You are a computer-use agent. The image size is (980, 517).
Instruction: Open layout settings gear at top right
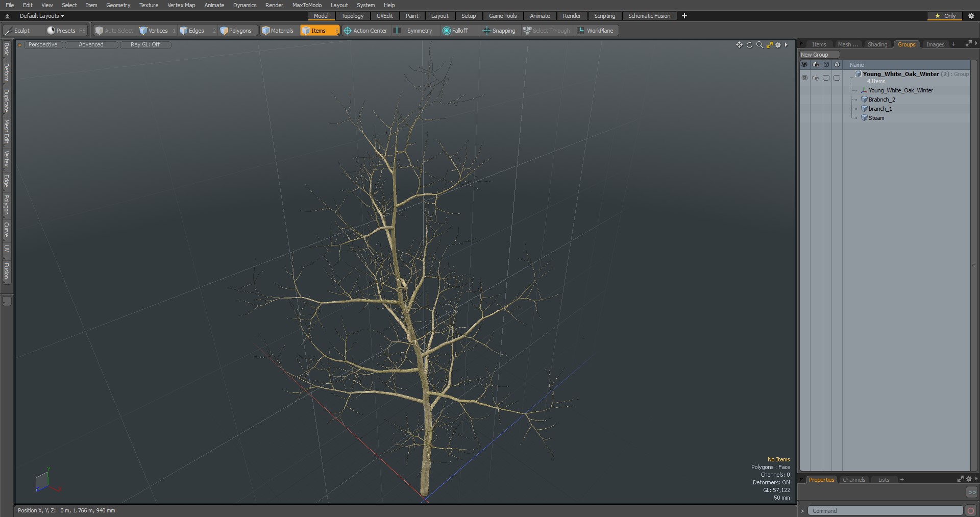tap(971, 16)
